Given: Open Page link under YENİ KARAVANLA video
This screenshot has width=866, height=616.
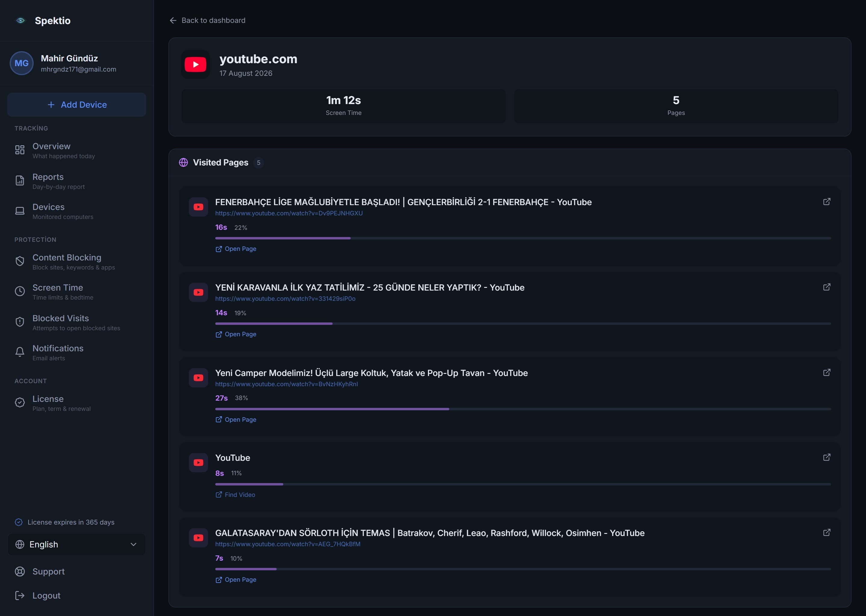Looking at the screenshot, I should [236, 334].
